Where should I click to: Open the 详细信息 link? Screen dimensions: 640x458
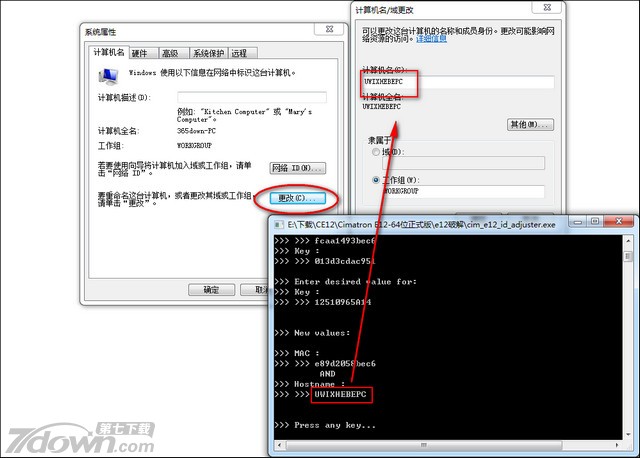[x=431, y=39]
